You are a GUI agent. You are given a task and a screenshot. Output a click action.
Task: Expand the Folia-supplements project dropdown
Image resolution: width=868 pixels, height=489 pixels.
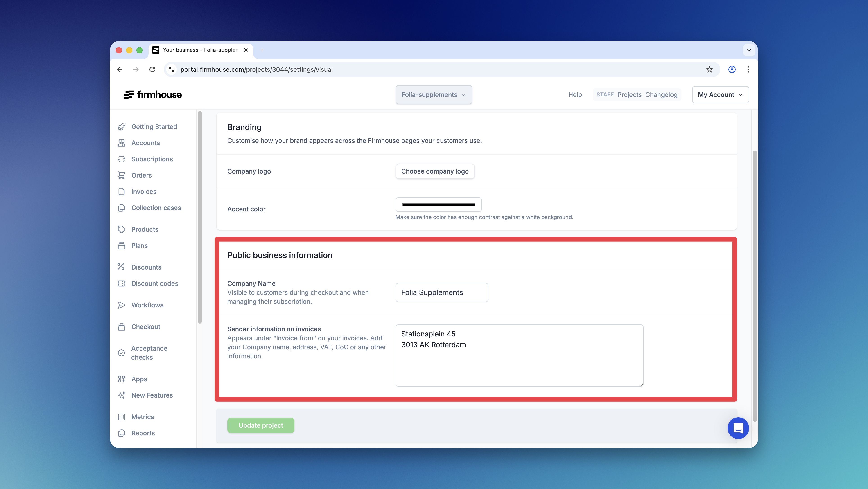click(434, 95)
